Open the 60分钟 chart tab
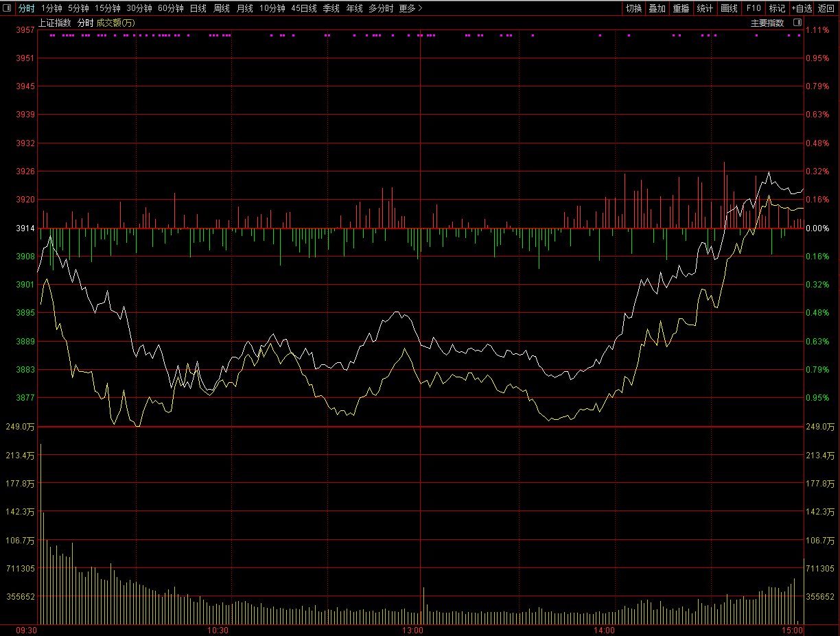 point(170,8)
